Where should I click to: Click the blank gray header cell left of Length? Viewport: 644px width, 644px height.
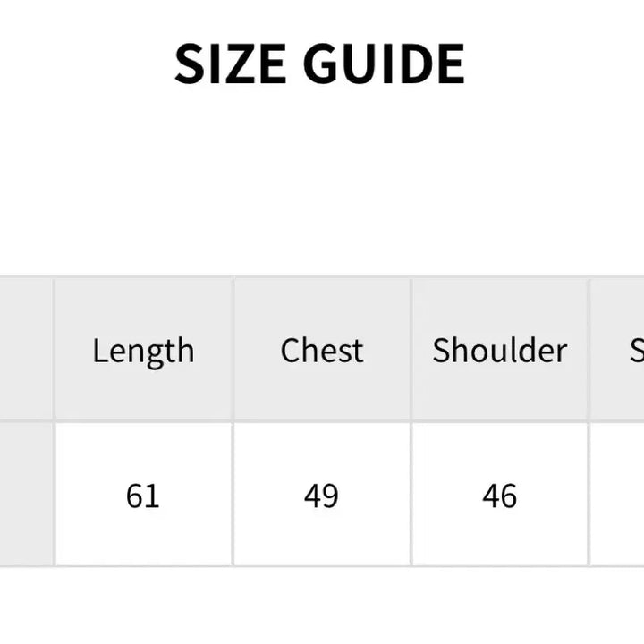tap(25, 351)
